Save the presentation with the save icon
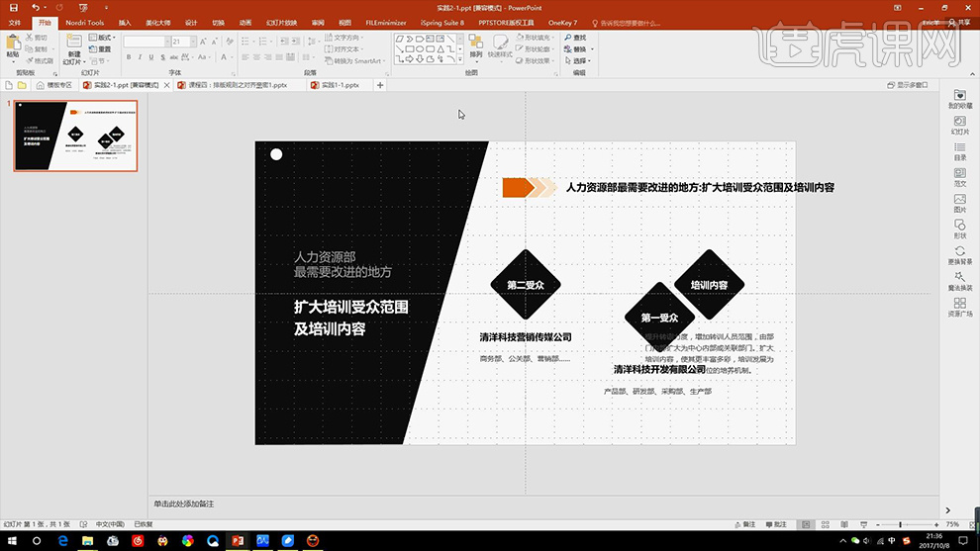980x551 pixels. pyautogui.click(x=13, y=7)
